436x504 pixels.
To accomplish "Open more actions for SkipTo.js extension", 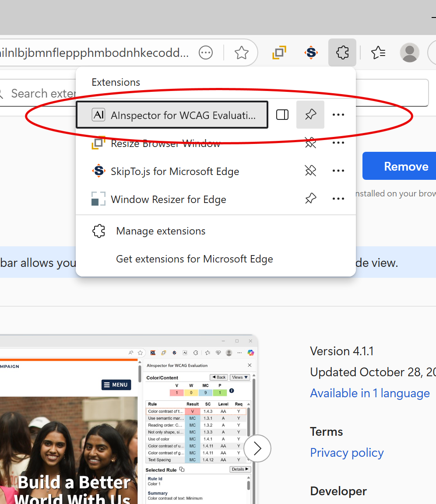I will coord(338,171).
